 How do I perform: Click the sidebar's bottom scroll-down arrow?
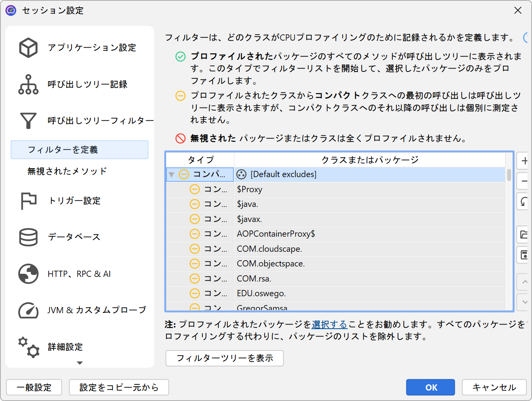(80, 363)
